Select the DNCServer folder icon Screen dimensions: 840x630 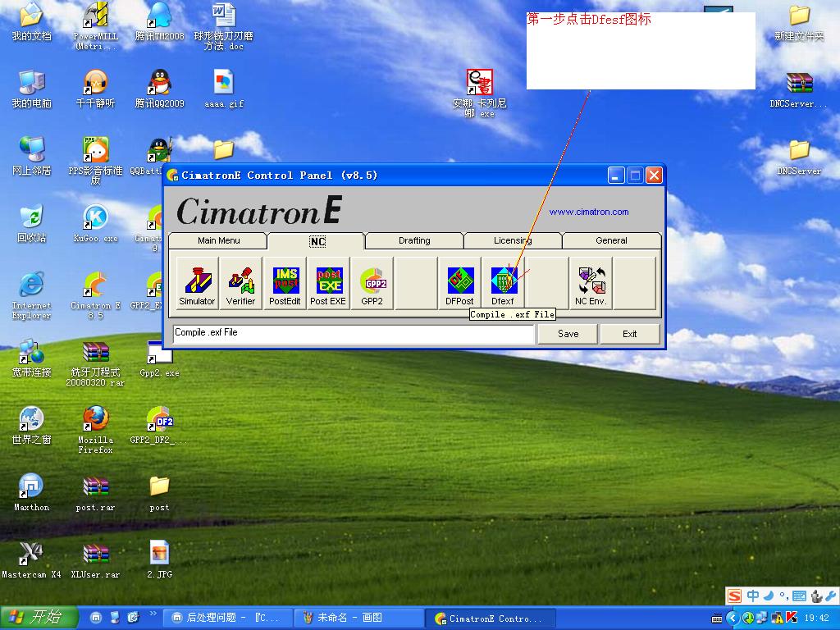pos(799,157)
